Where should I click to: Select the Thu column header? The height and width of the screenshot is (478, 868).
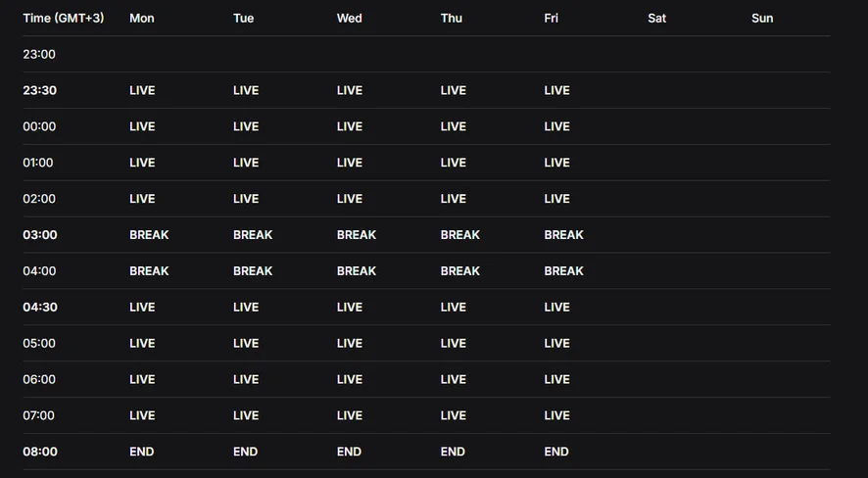tap(451, 18)
